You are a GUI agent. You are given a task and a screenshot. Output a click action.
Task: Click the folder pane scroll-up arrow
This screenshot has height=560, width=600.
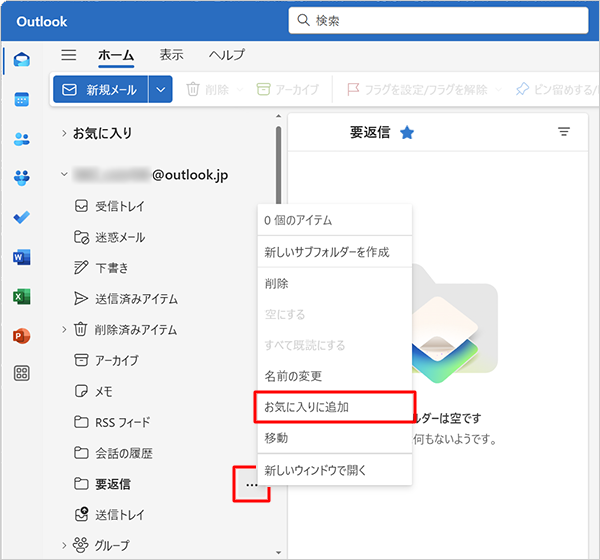[x=279, y=116]
